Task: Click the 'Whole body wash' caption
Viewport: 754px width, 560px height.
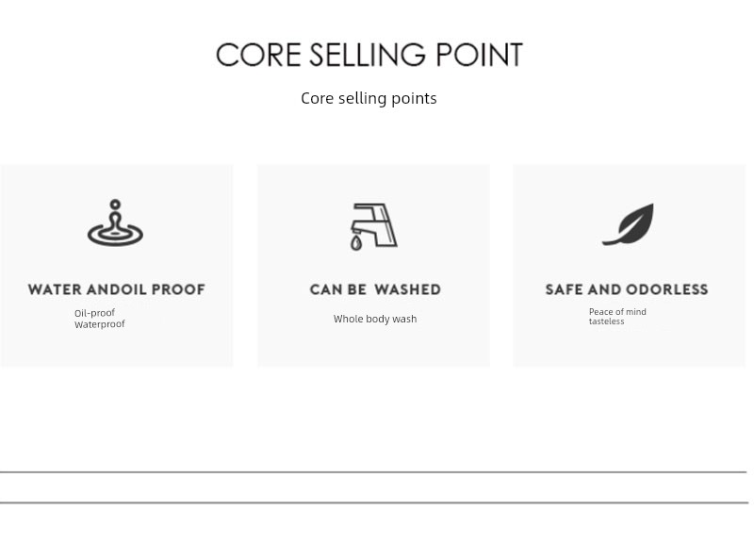Action: pos(375,319)
